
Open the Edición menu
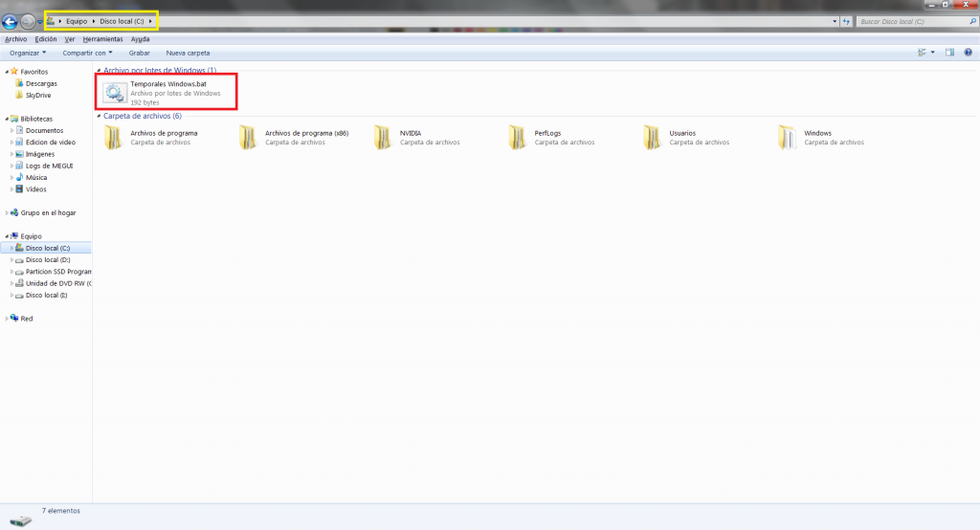tap(46, 39)
